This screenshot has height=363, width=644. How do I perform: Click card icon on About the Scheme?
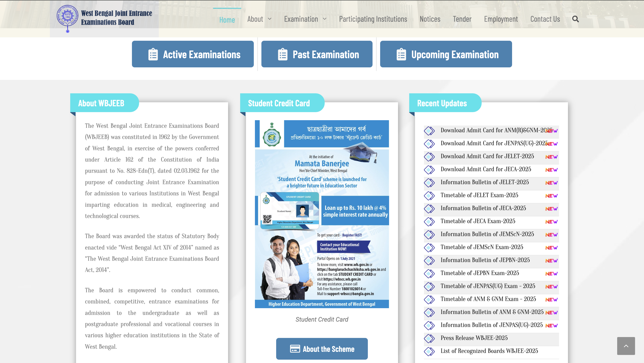295,349
